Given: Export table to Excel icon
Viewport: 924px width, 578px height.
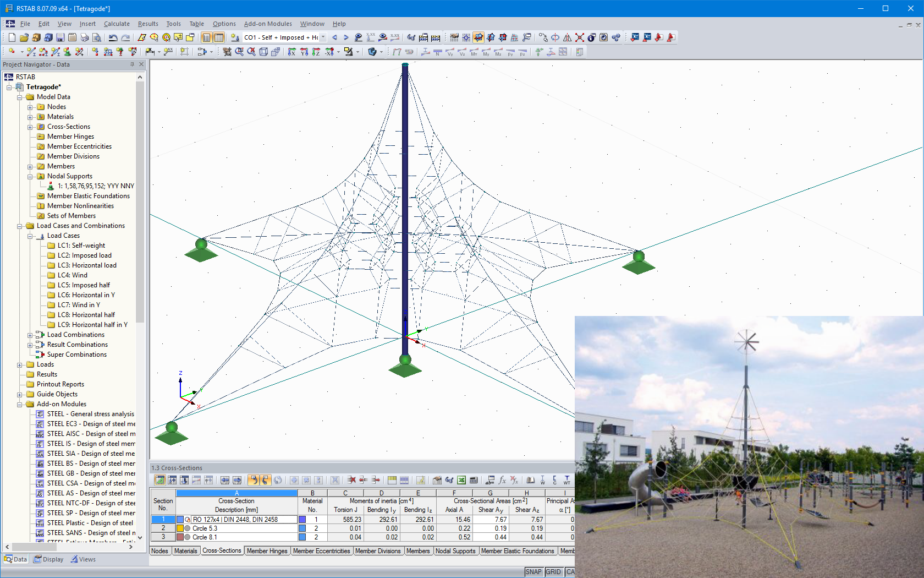Looking at the screenshot, I should click(x=461, y=480).
